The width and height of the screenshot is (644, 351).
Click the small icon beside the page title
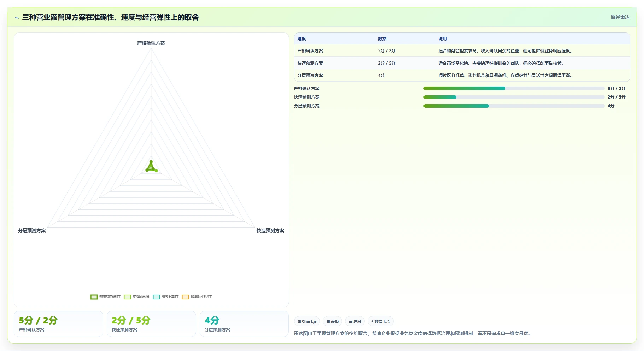pyautogui.click(x=17, y=18)
